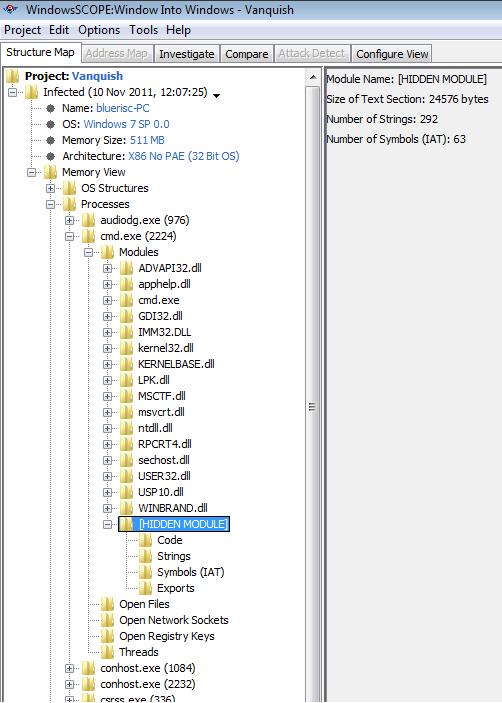Screen dimensions: 502x703
Task: Open the snapshot dropdown arrow beside Infected
Action: click(216, 95)
